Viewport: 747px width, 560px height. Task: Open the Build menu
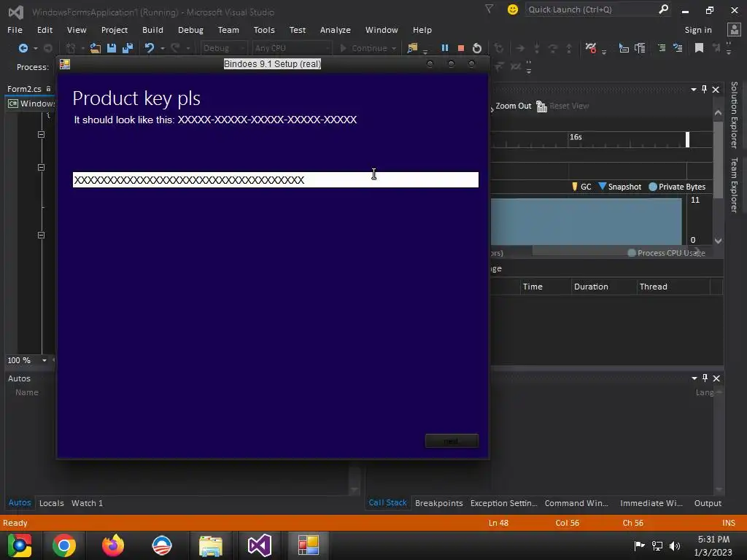pyautogui.click(x=152, y=29)
